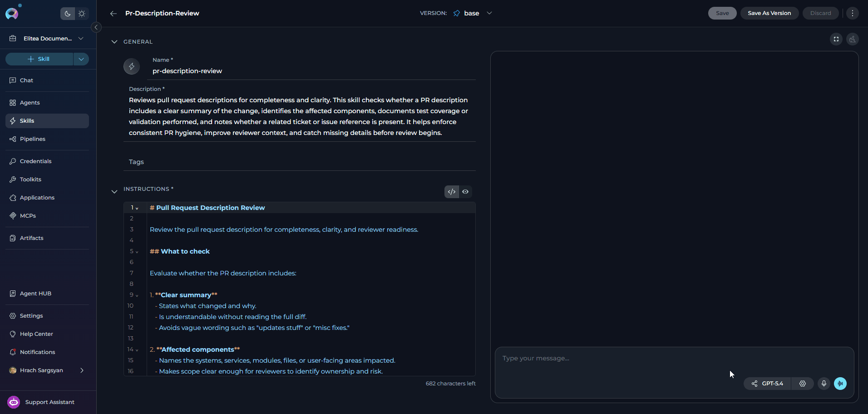
Task: Open model settings gear in chat
Action: 803,384
